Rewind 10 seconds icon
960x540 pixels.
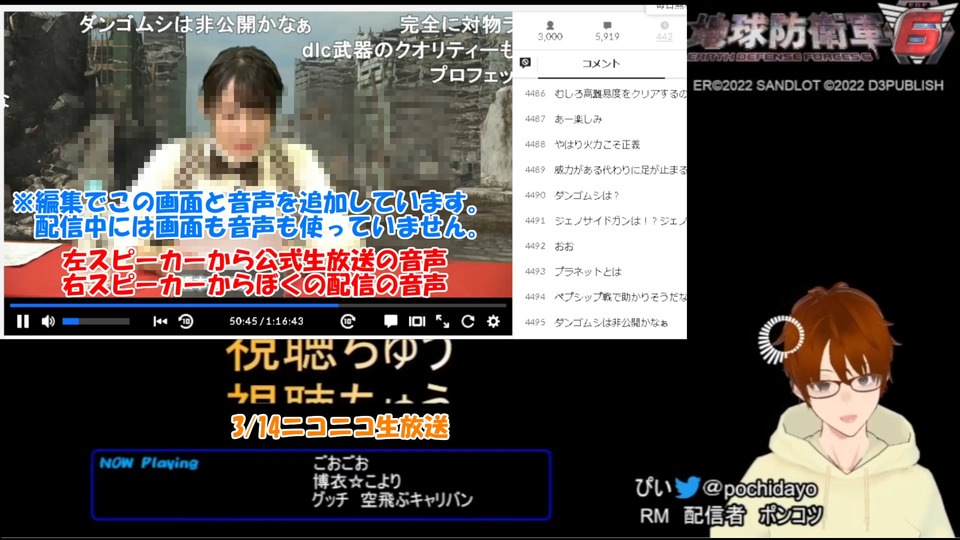point(186,321)
